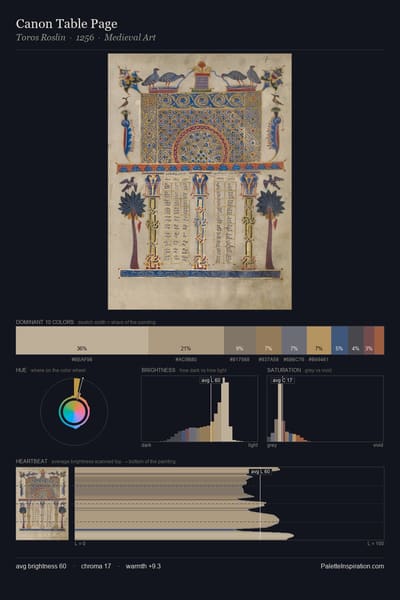
Task: Click the reddish-brown 3% swatch
Action: pyautogui.click(x=369, y=340)
